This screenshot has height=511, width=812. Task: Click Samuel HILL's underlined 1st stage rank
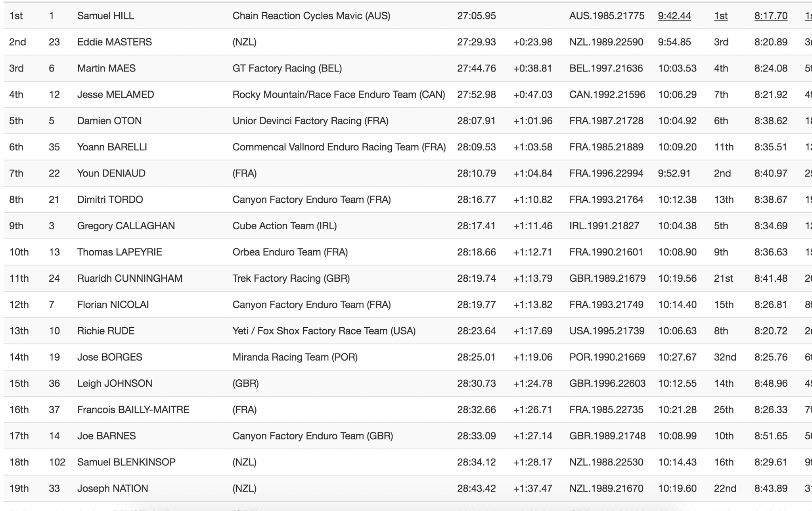point(720,16)
